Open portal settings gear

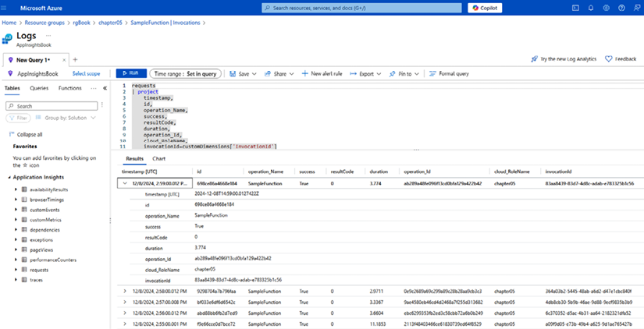click(x=607, y=8)
